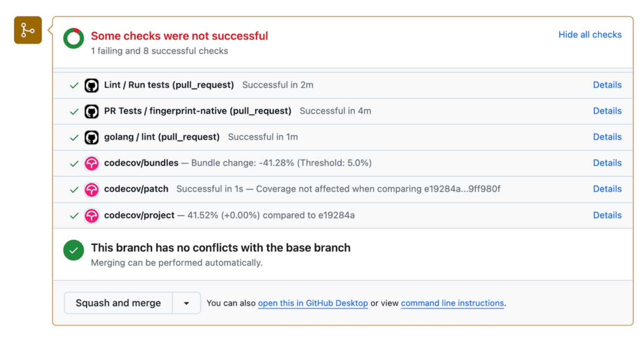
Task: Open the merge method dropdown arrow
Action: tap(187, 303)
